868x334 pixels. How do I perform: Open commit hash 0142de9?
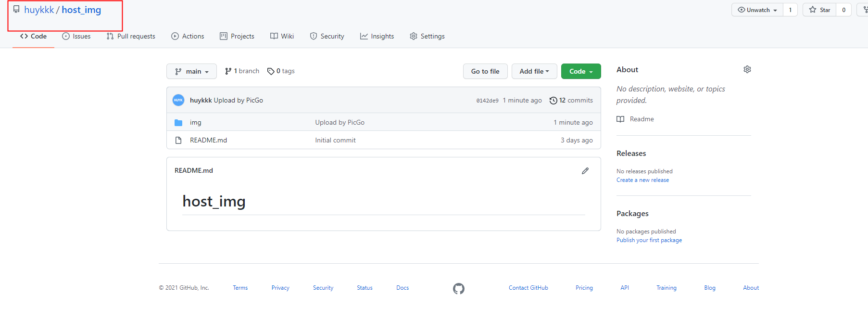point(487,101)
